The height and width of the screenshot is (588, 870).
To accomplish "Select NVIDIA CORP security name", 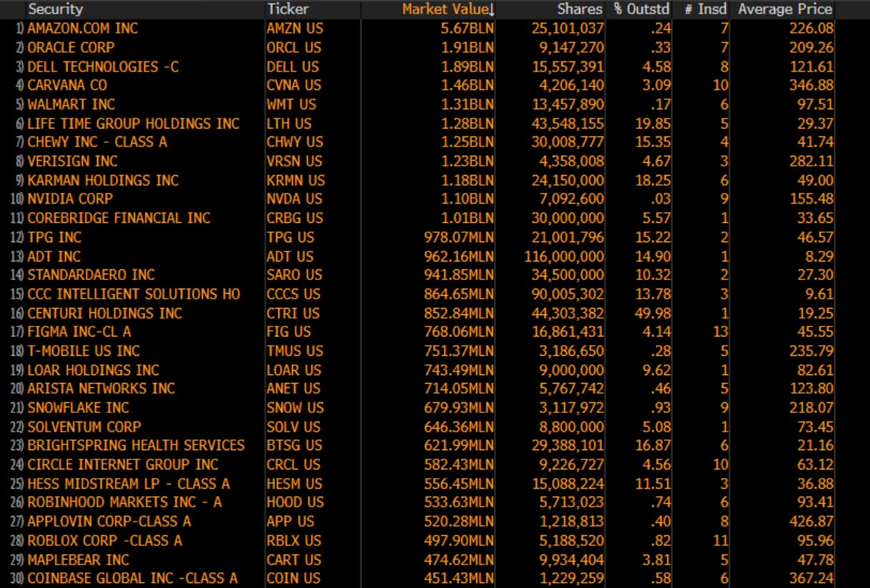I will pyautogui.click(x=70, y=199).
